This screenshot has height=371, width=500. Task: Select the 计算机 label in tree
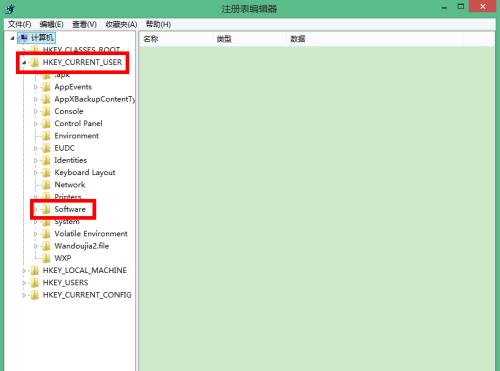coord(42,38)
